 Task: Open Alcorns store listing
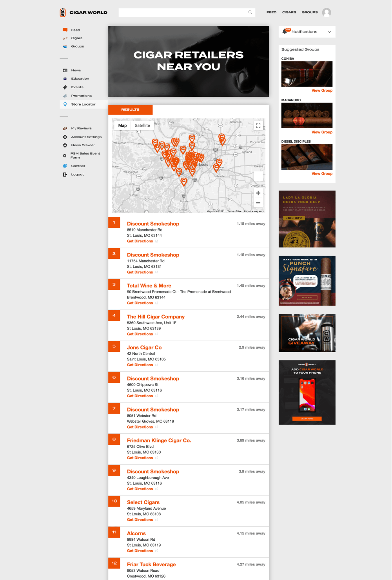[136, 533]
